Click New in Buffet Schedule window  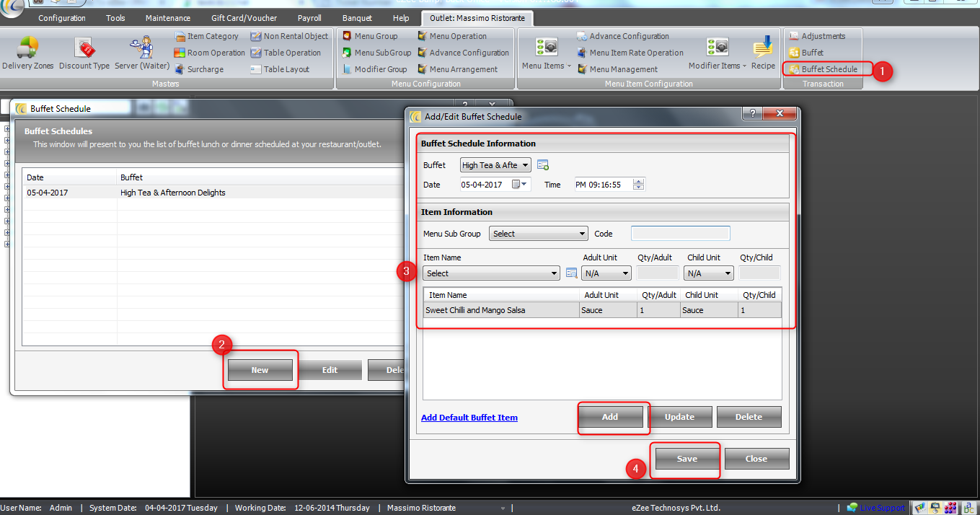coord(260,370)
